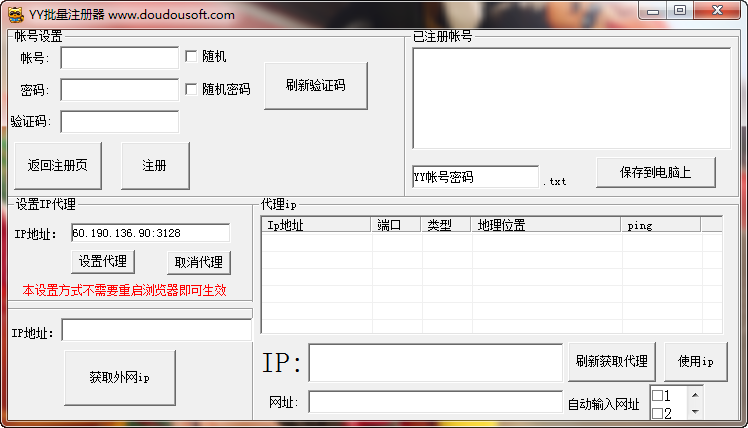Click the proxy IP地址 field with 60.190.136.90:3128
This screenshot has width=748, height=428.
coord(150,233)
